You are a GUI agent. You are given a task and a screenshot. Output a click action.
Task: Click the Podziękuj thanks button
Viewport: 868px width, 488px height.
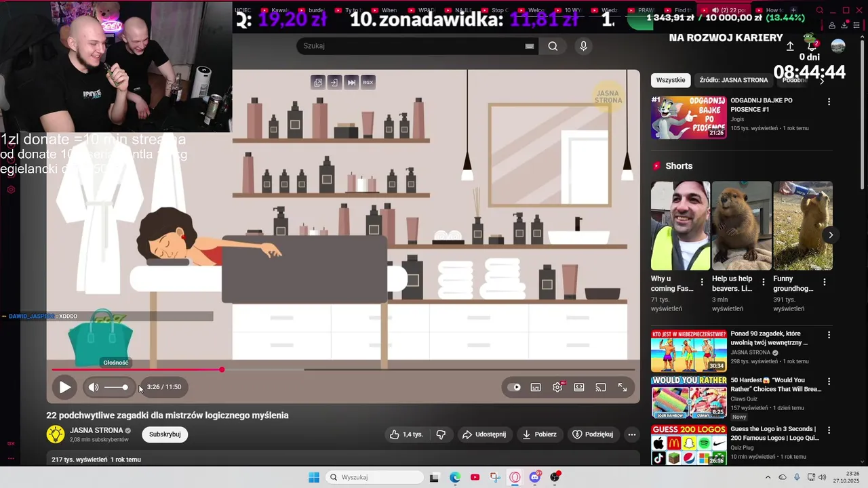593,434
